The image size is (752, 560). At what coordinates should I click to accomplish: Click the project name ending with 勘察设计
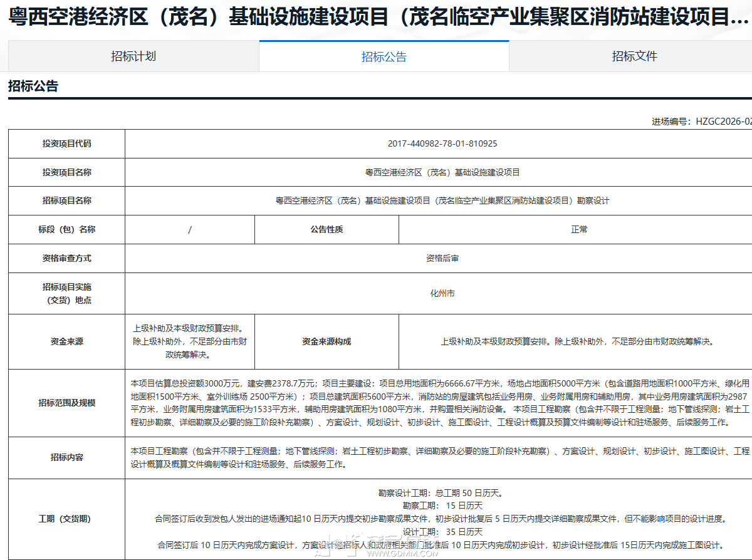[x=442, y=200]
